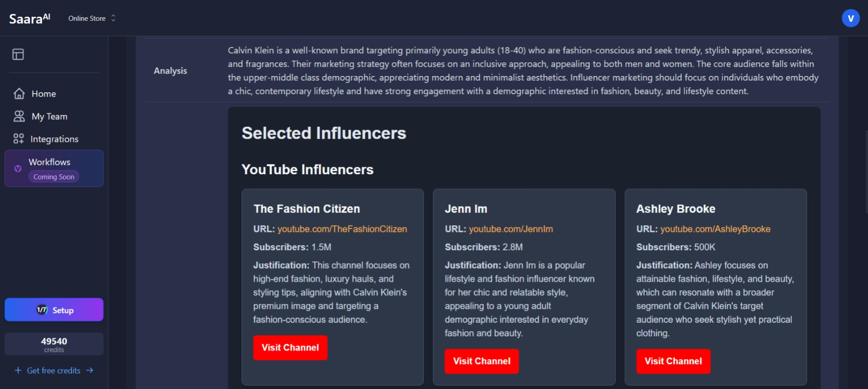Screen dimensions: 868x389
Task: Click the My Team people icon
Action: (x=19, y=116)
